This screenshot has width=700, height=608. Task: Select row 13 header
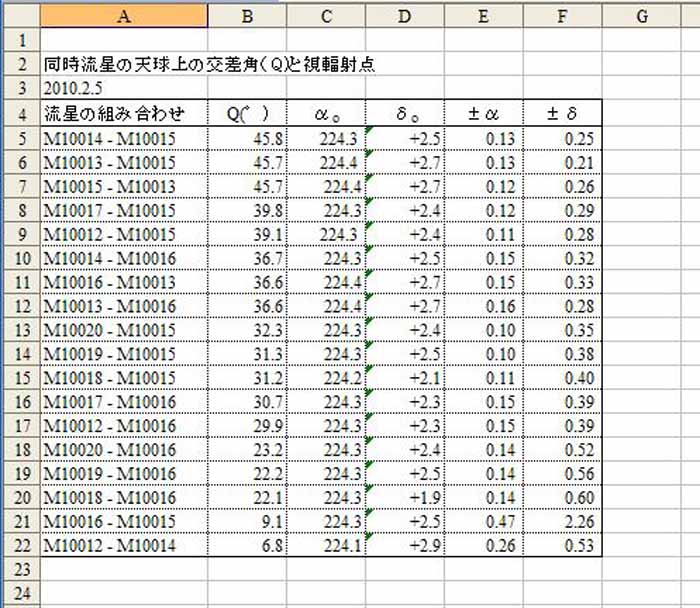[x=22, y=330]
